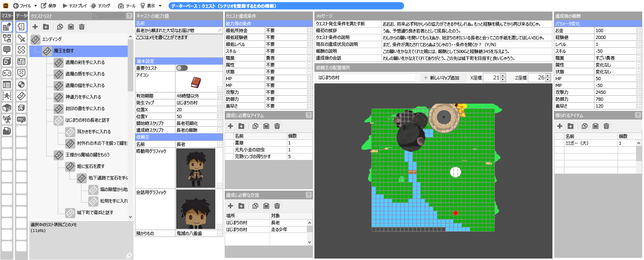The image size is (644, 260).
Task: Click the trash icon in the quest list toolbar
Action: point(82,27)
